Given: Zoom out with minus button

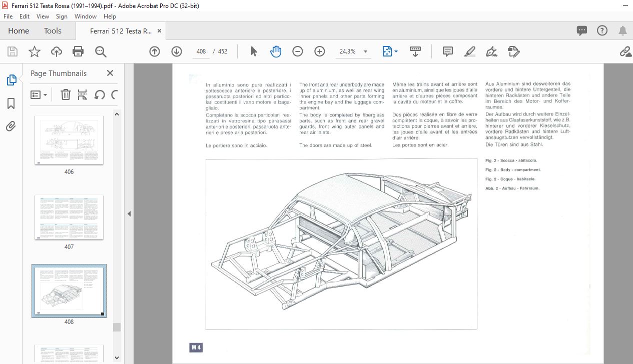Looking at the screenshot, I should coord(298,51).
